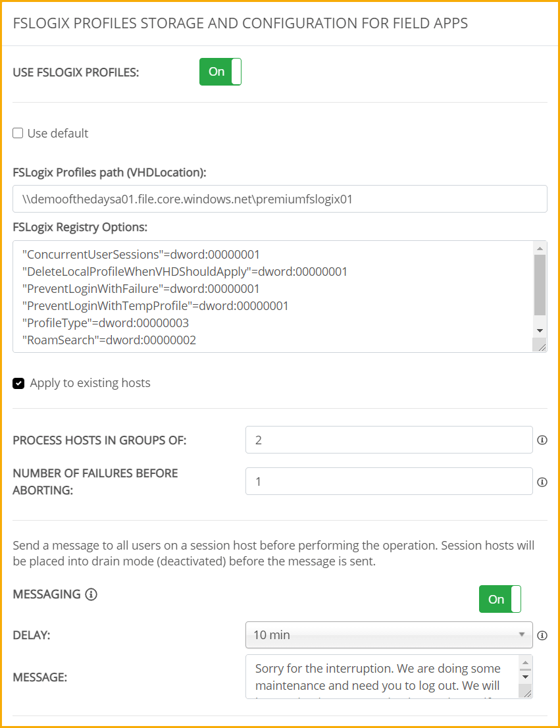Click the "DeleteLocalProfileWhenVHDShouldApply" registry line
Screen dimensions: 560x728
click(x=185, y=272)
